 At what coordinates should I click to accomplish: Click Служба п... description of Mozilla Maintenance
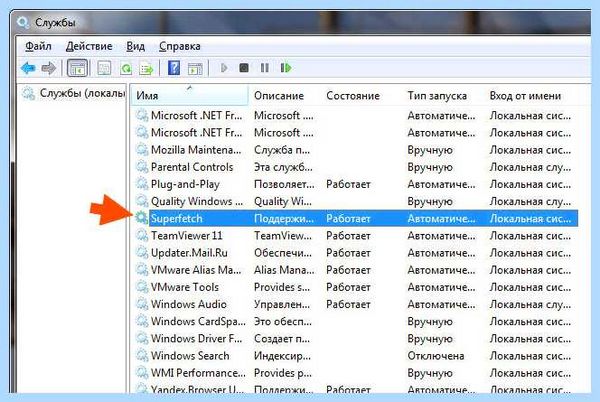pos(282,150)
